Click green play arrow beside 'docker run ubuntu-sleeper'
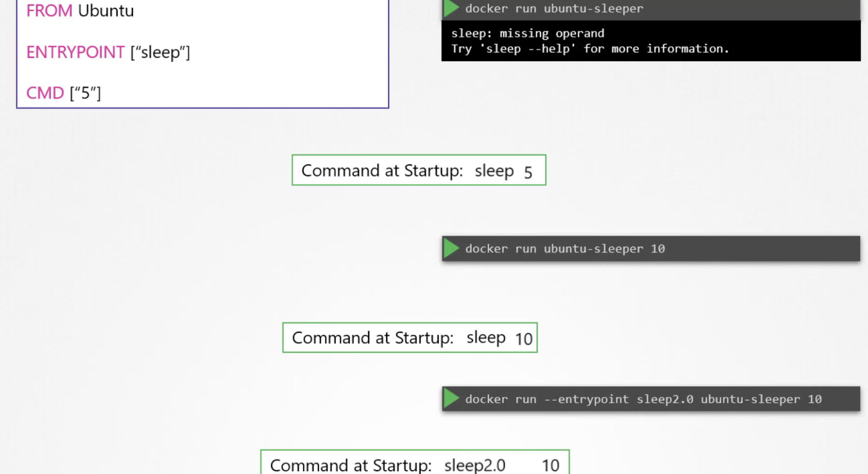Image resolution: width=868 pixels, height=474 pixels. [451, 9]
